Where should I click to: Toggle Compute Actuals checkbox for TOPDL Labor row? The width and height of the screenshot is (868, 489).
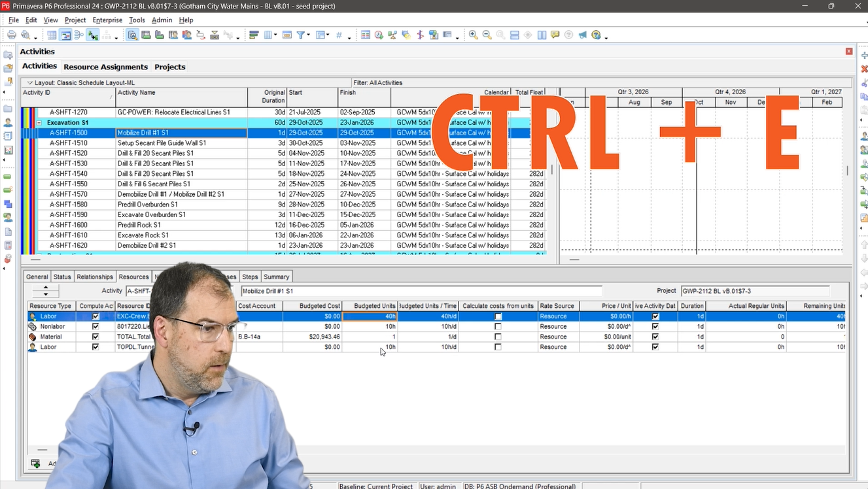[x=95, y=347]
